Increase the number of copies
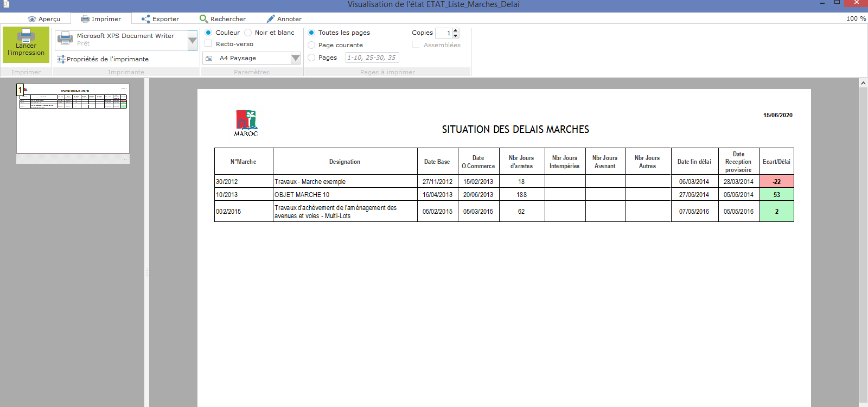Viewport: 868px width, 407px height. (456, 30)
